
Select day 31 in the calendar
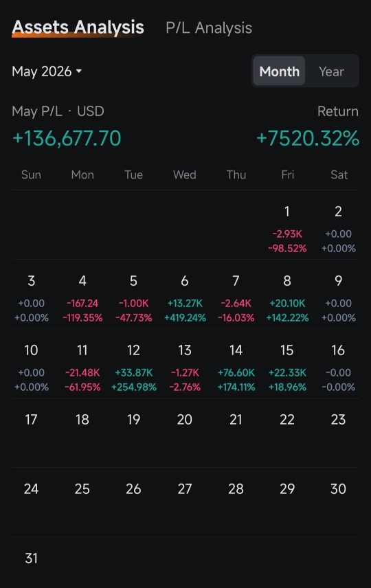[31, 558]
